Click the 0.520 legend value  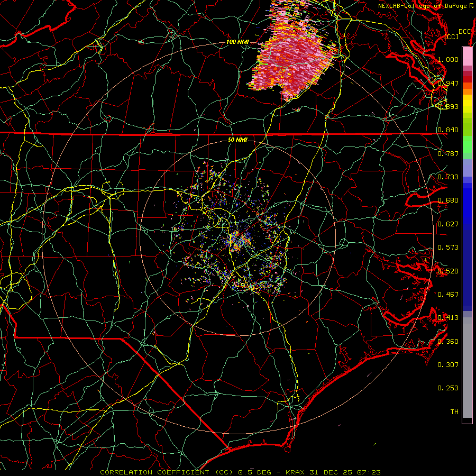pos(448,271)
